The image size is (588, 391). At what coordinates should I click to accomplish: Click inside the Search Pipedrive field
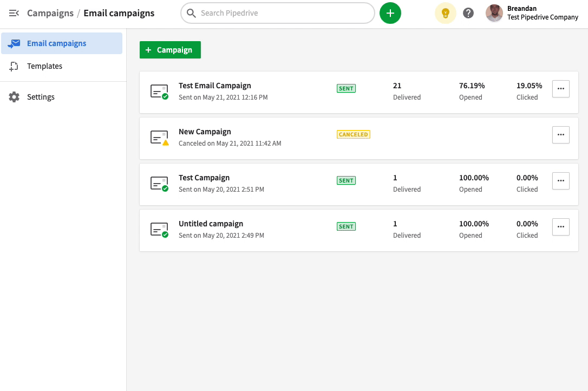(x=277, y=12)
